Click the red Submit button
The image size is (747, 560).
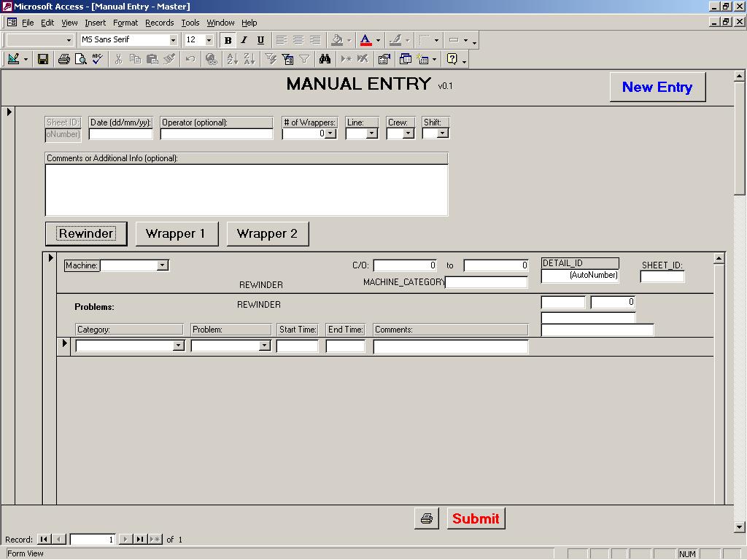[476, 518]
